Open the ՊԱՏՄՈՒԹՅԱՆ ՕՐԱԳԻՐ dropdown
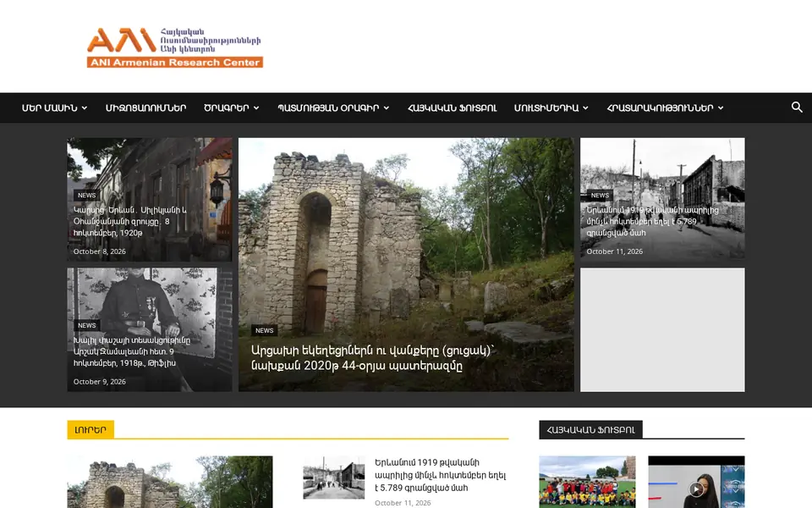 click(333, 108)
